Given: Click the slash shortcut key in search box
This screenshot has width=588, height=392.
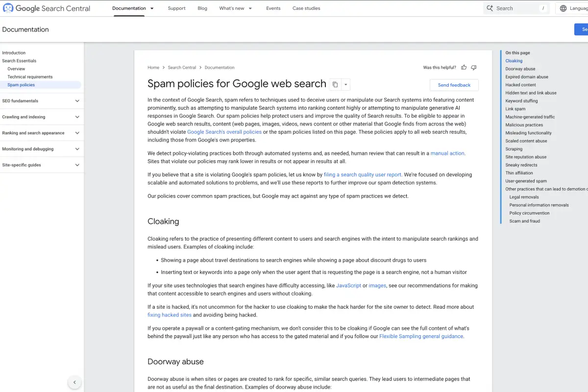Looking at the screenshot, I should [542, 8].
